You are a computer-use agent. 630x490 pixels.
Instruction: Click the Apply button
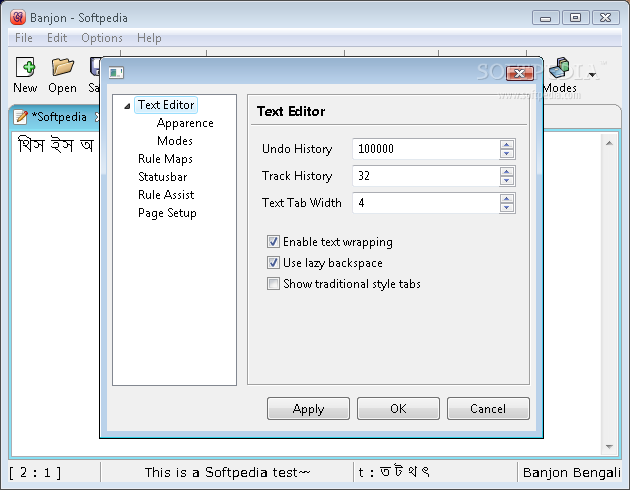tap(308, 409)
